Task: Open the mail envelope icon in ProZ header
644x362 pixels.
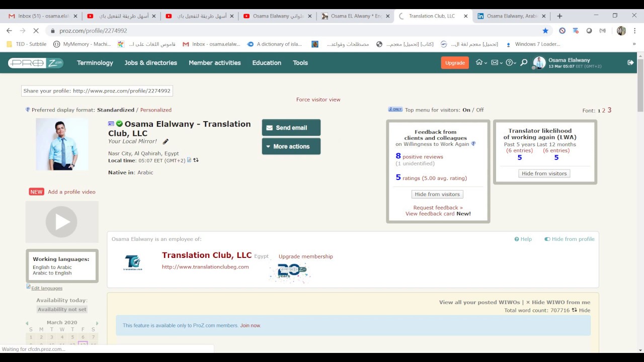Action: click(x=496, y=63)
